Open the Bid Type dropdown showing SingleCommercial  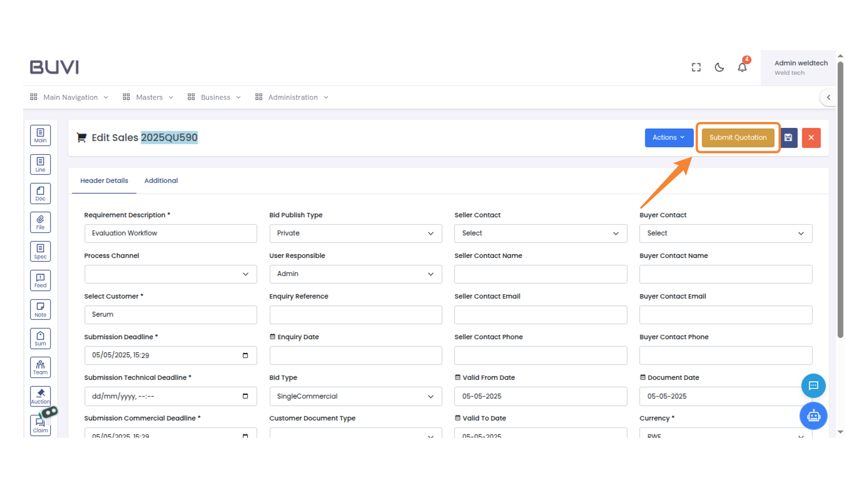point(355,396)
